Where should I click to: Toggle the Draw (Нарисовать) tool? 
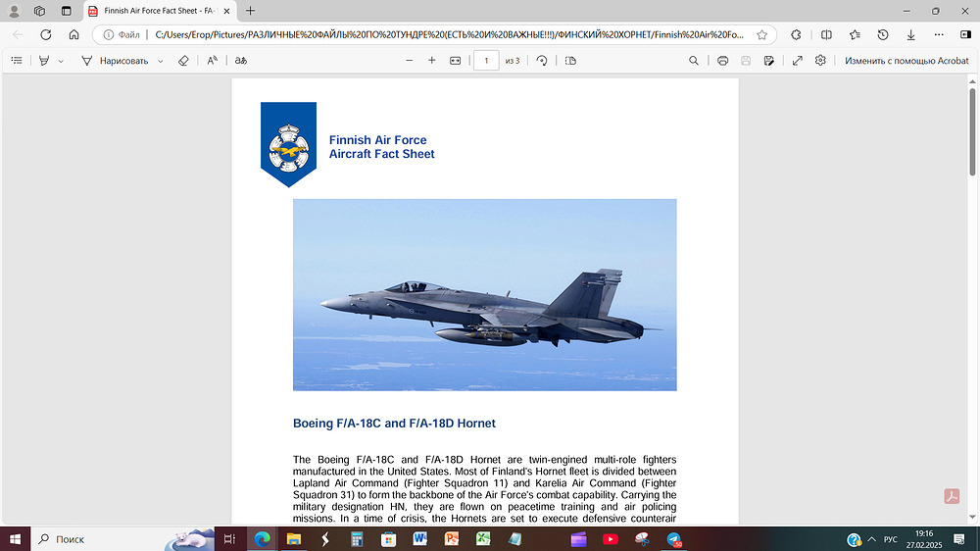(115, 61)
